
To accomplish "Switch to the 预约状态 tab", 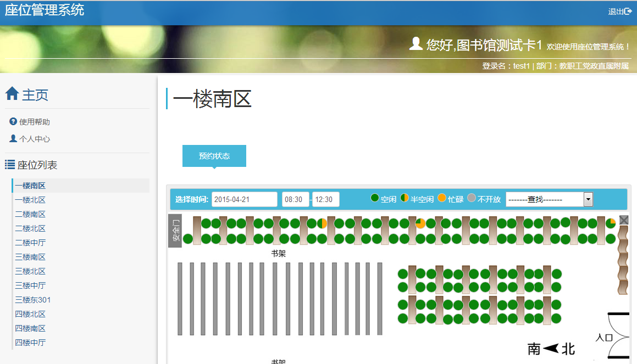I will (214, 155).
